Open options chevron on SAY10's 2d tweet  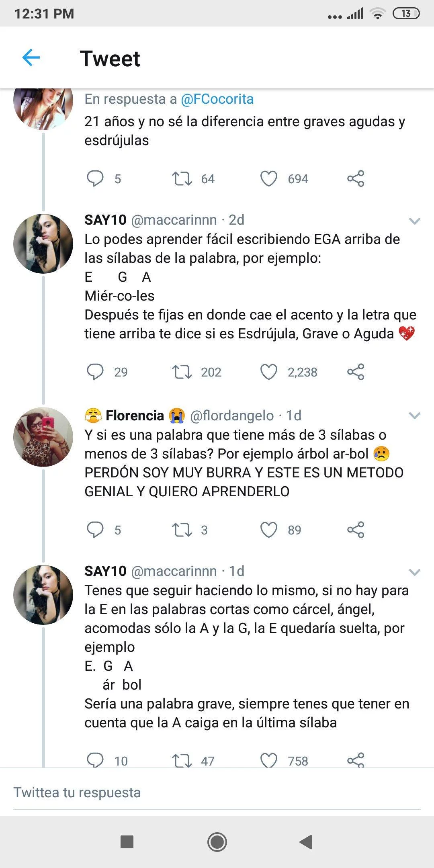click(x=414, y=221)
